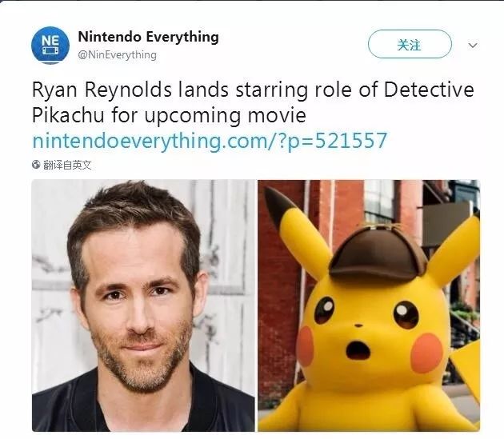Click the 'Pikachu for upcoming movie' text line

[169, 115]
